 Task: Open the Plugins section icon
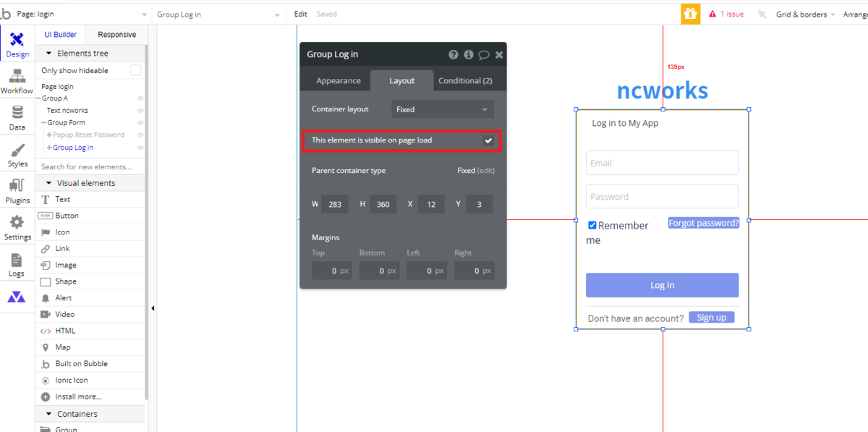(x=17, y=191)
